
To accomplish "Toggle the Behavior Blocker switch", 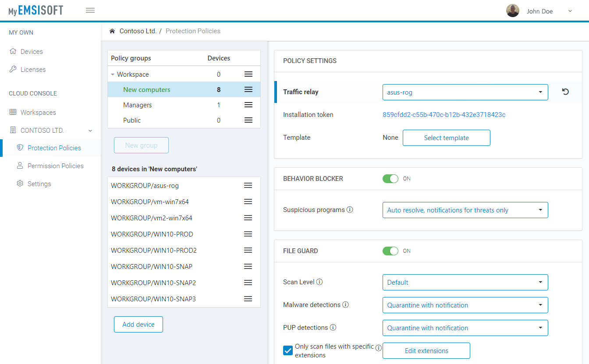I will coord(390,179).
